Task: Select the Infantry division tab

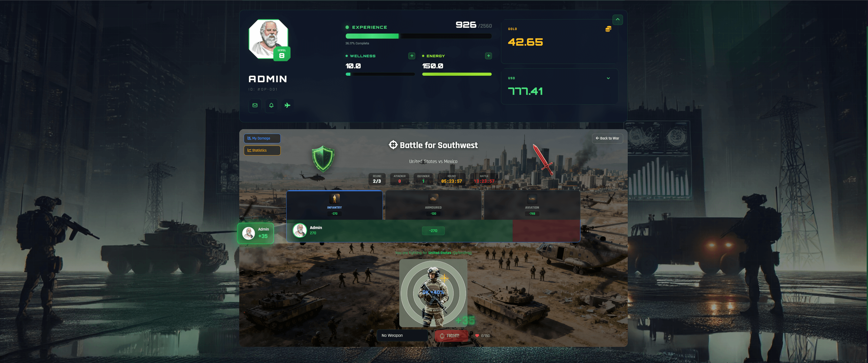Action: pyautogui.click(x=334, y=205)
